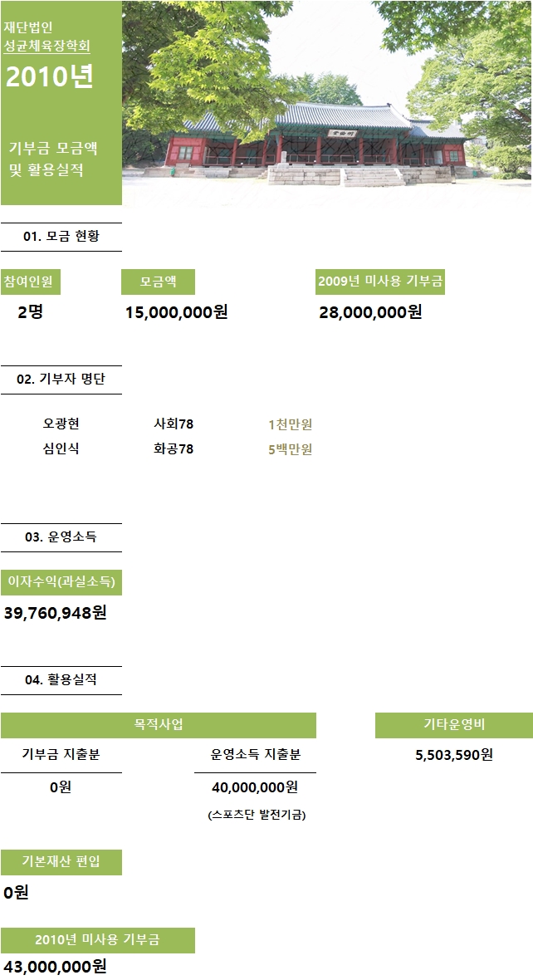
Task: Click donor name 오광현
Action: coord(61,424)
